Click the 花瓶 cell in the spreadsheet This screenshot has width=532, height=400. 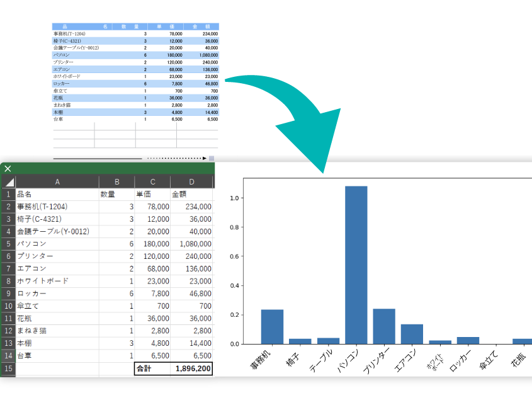[57, 319]
